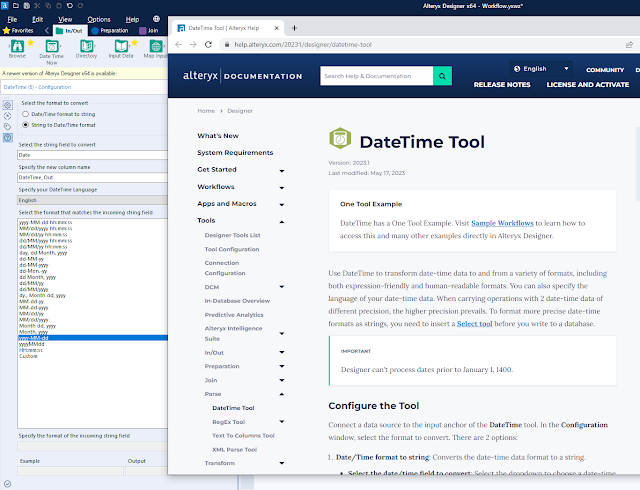Select the Input Data tool icon

pyautogui.click(x=121, y=46)
